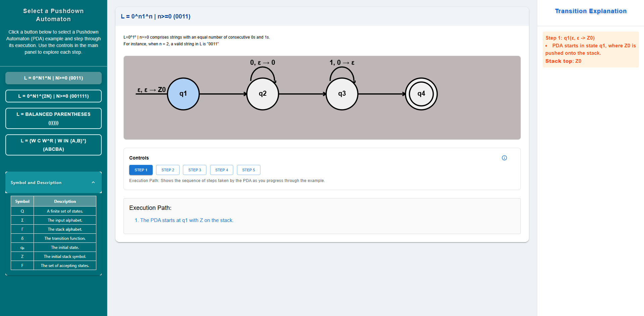Image resolution: width=644 pixels, height=316 pixels.
Task: Activate STEP 3 execution step
Action: pyautogui.click(x=194, y=170)
